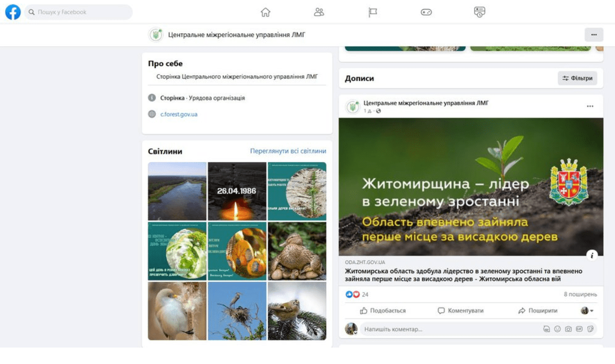Open the Фільтри posts filter button
The height and width of the screenshot is (364, 615).
coord(577,79)
